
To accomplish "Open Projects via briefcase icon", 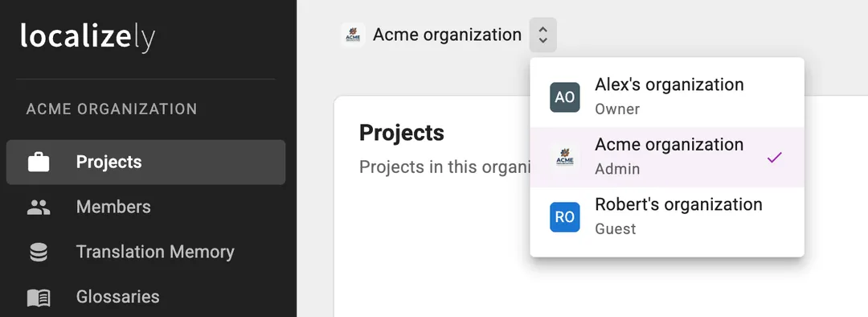I will (39, 163).
